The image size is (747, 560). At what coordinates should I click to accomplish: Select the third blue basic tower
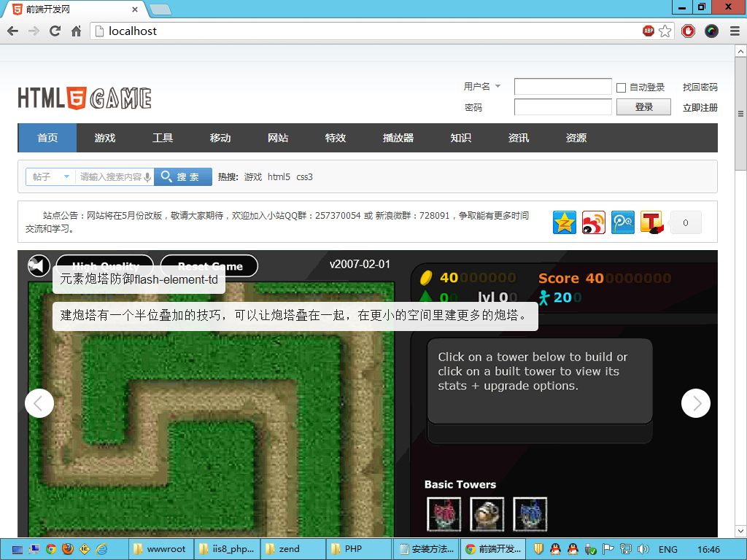530,514
